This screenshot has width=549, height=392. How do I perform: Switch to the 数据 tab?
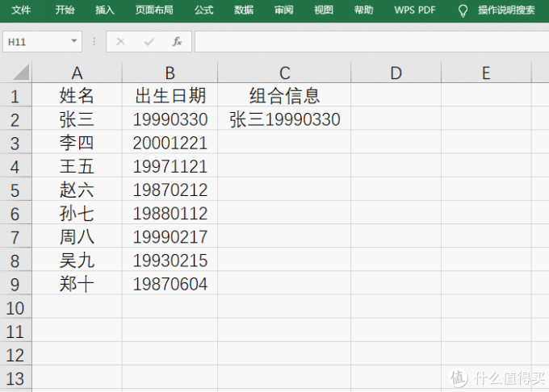point(244,10)
